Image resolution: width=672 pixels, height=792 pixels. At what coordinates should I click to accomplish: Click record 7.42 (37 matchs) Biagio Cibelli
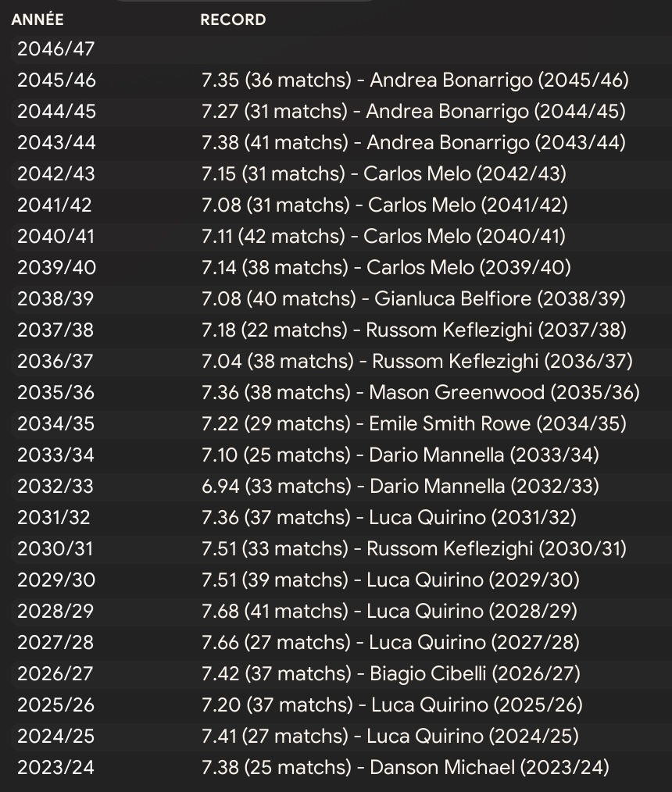(x=391, y=674)
